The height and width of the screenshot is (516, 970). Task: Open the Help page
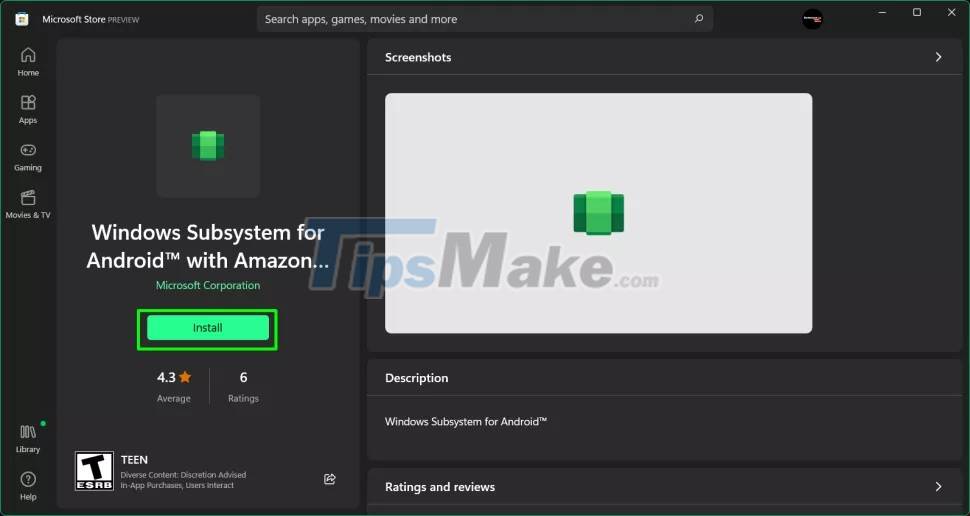(x=28, y=486)
